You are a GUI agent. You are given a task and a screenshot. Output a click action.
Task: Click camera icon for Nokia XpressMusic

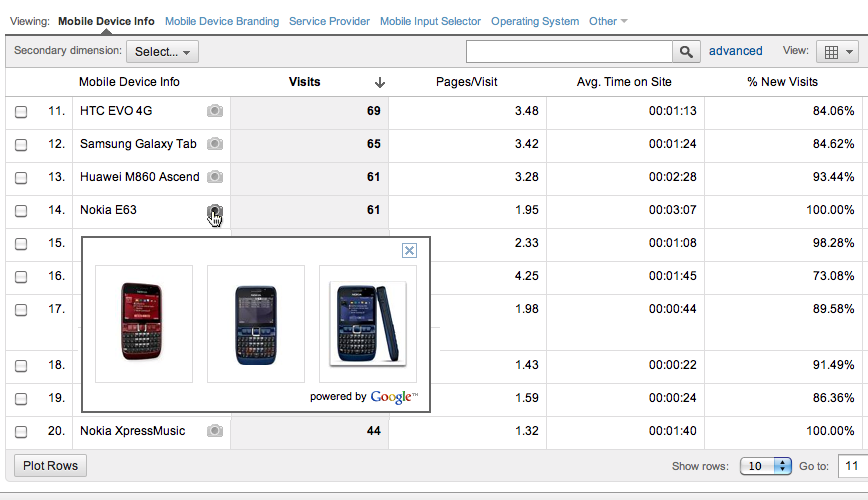click(x=214, y=431)
